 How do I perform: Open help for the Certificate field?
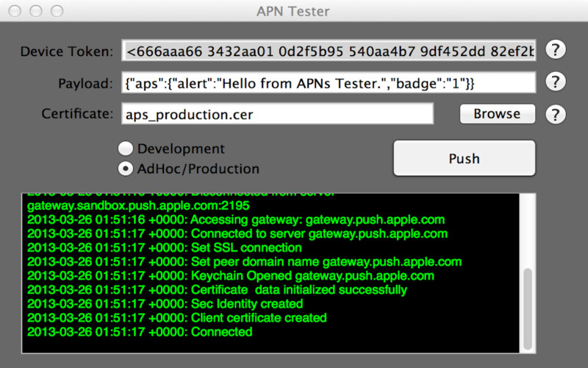click(x=556, y=114)
